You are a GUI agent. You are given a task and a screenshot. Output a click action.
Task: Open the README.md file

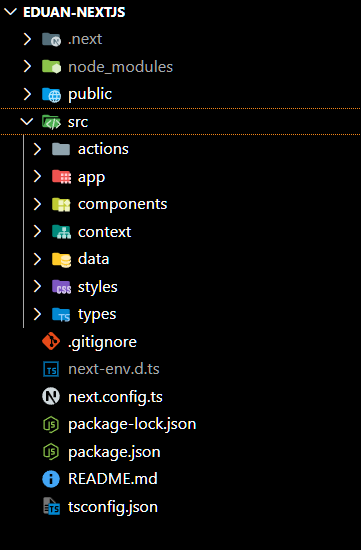coord(113,479)
